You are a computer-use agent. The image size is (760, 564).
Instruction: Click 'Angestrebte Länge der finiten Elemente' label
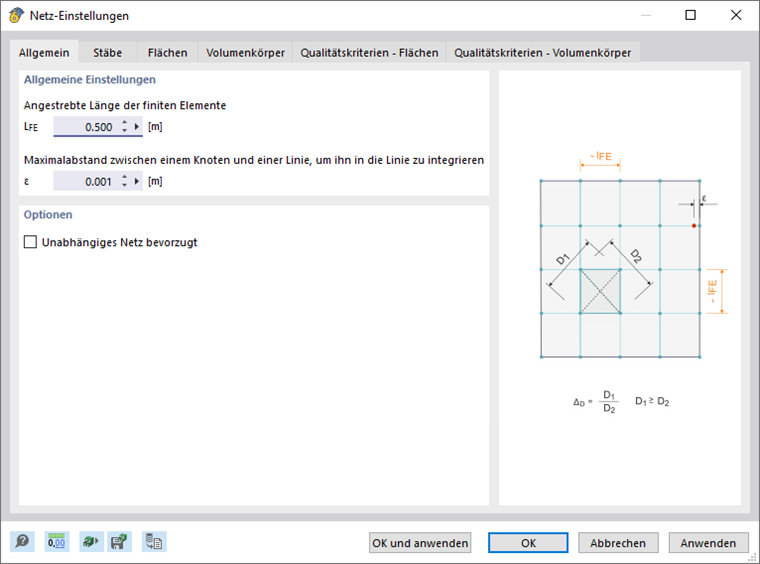pyautogui.click(x=125, y=105)
